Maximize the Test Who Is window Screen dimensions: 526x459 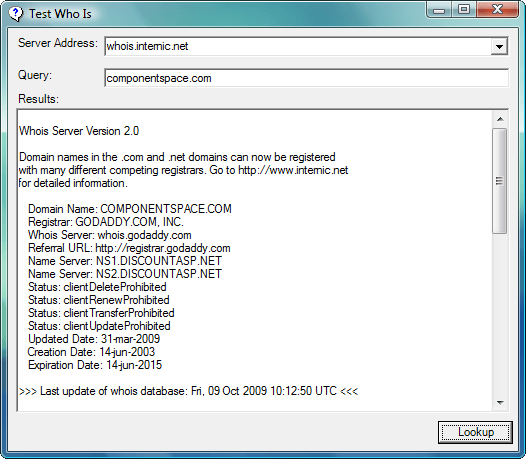(464, 9)
